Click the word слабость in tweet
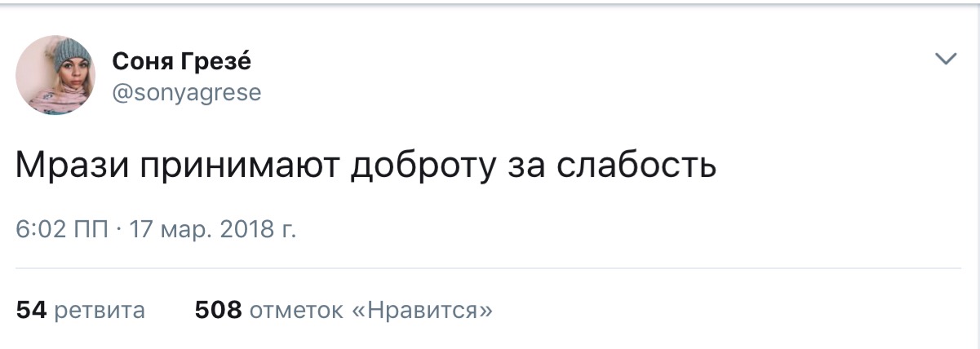980x349 pixels. point(636,166)
